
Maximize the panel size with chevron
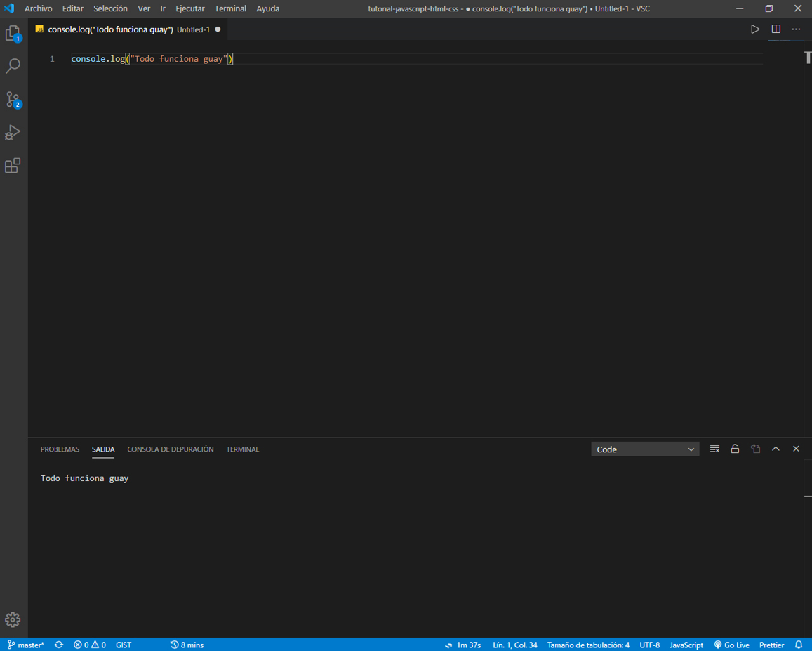[x=776, y=449]
